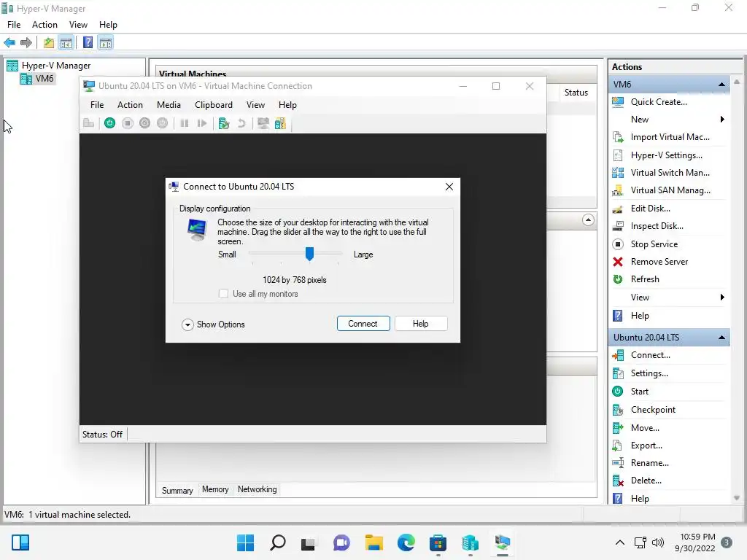Select Hyper-V Manager root tree node
This screenshot has height=560, width=747.
(49, 66)
